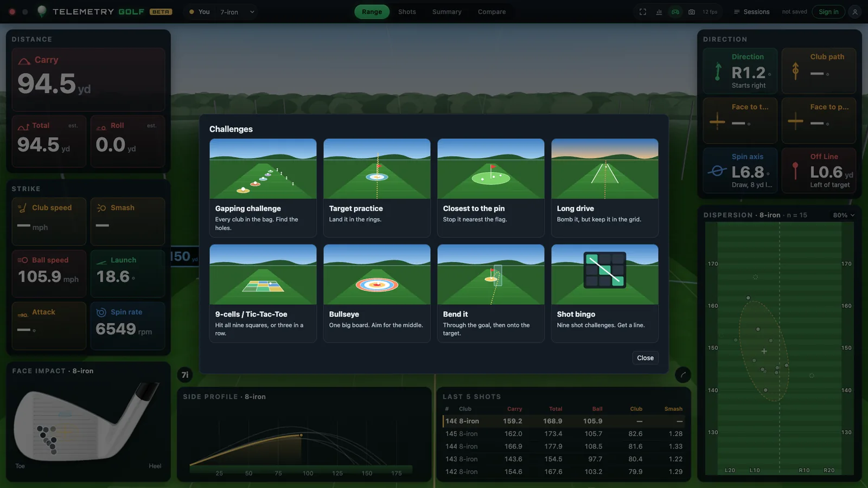This screenshot has width=868, height=488.
Task: Click the Sign in button
Action: 828,12
